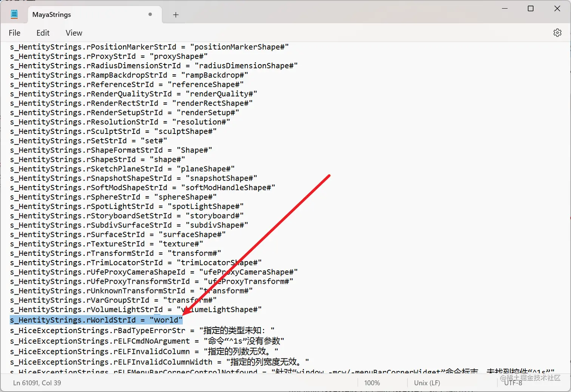Click the rRadiusDimensionStrId line
This screenshot has width=571, height=392.
point(154,66)
